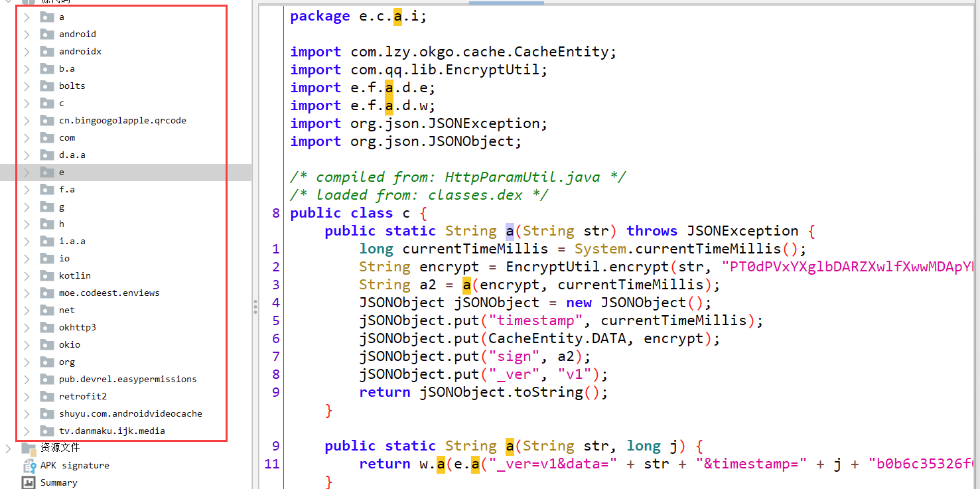
Task: Click line number 11 in the gutter
Action: pyautogui.click(x=272, y=464)
